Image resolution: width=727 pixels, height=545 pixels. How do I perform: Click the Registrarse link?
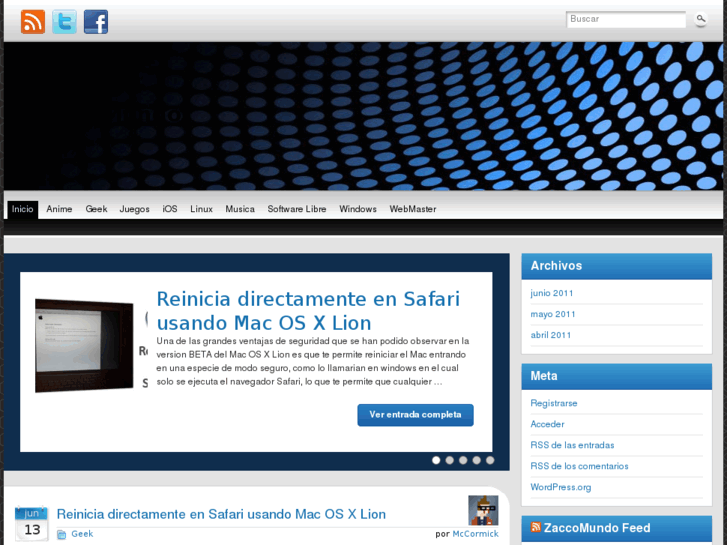click(554, 403)
